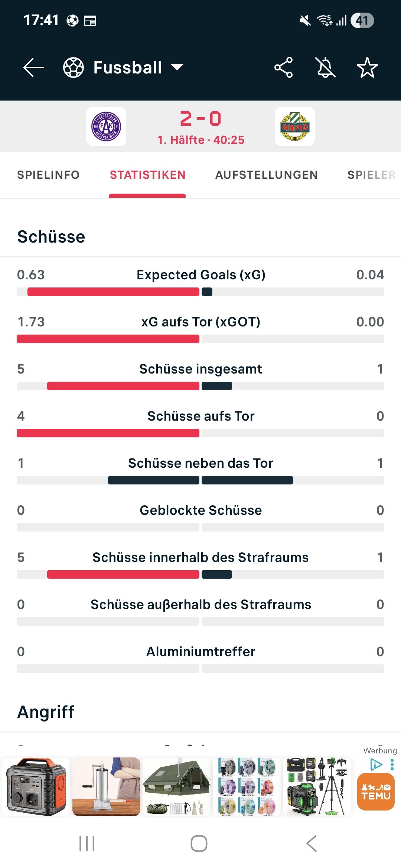Open the Rapid team logo
Screen dimensions: 401x868
point(295,126)
